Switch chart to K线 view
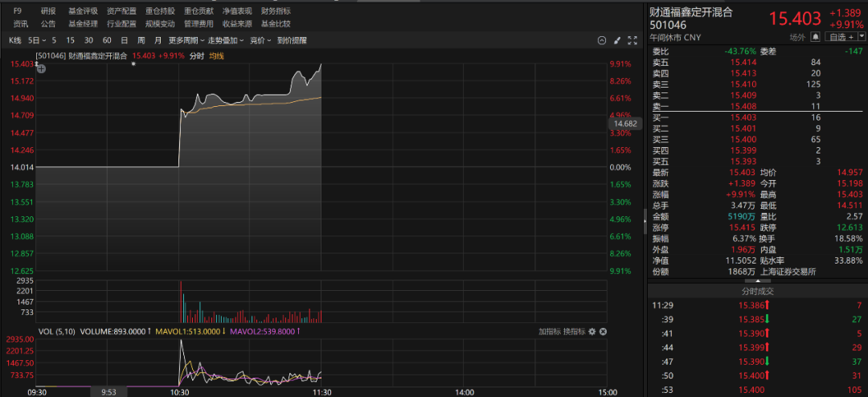The height and width of the screenshot is (397, 868). tap(14, 40)
